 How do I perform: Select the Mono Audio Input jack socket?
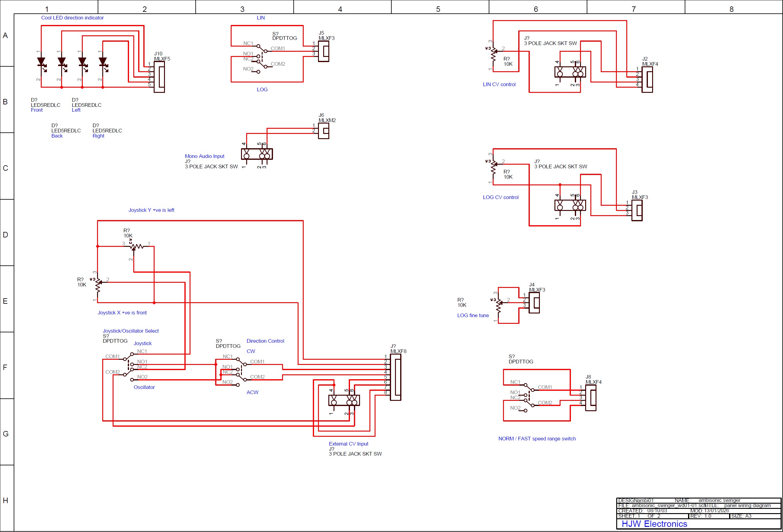point(257,154)
